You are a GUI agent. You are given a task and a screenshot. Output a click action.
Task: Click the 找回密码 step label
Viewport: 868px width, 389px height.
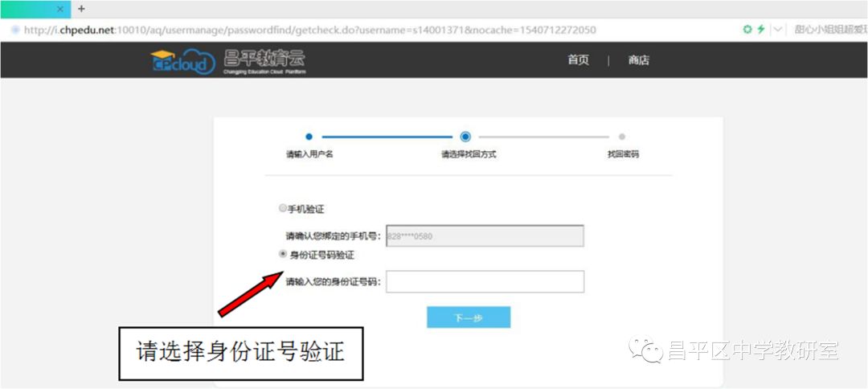[x=623, y=155]
